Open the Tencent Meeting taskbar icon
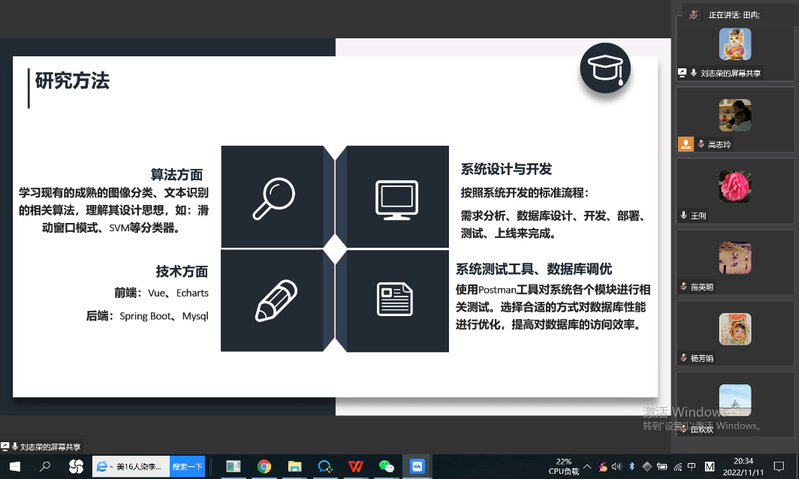The height and width of the screenshot is (479, 799). pos(418,466)
